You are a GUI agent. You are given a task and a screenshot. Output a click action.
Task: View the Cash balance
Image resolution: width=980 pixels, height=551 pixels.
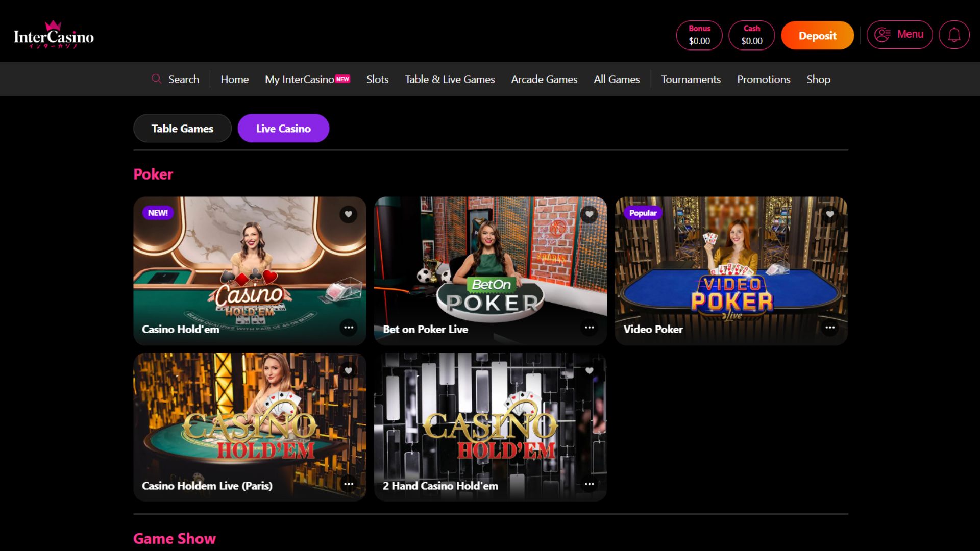coord(751,35)
